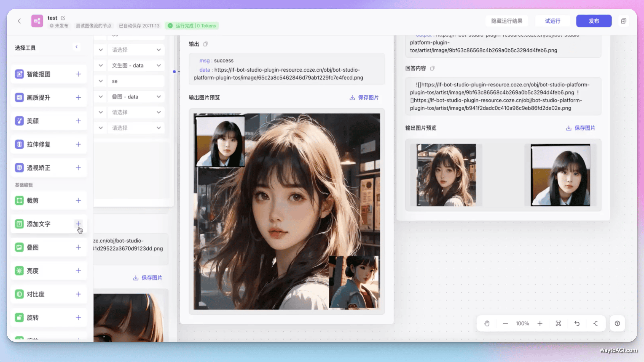
Task: Add the 添加文字 text tool with plus button
Action: (x=78, y=224)
